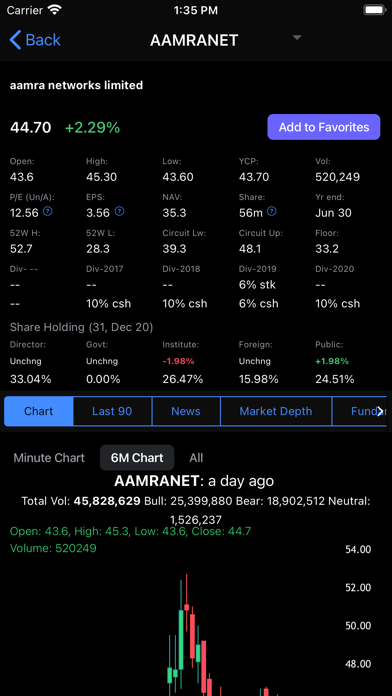The height and width of the screenshot is (696, 392).
Task: Open the Share info help icon
Action: pyautogui.click(x=272, y=211)
